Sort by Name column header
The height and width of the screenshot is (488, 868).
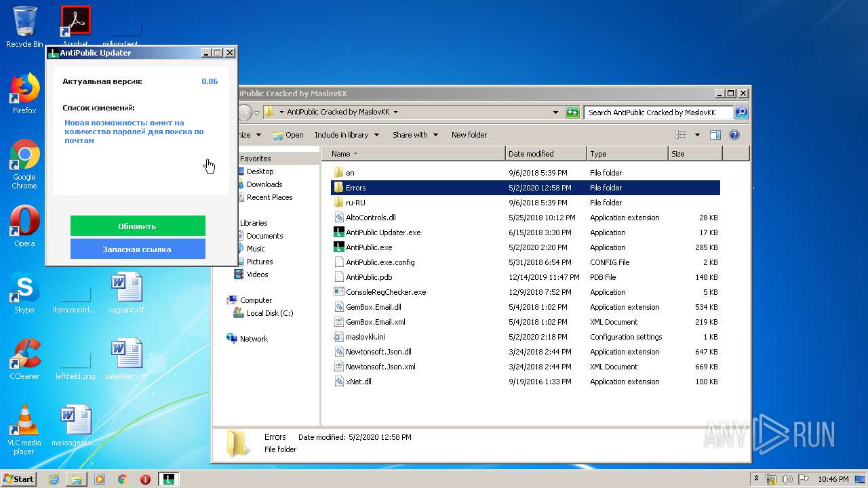point(414,154)
